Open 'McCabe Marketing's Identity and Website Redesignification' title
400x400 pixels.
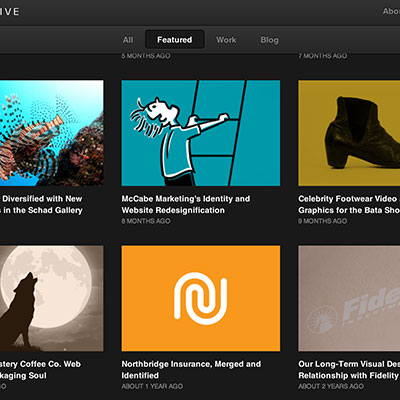point(186,204)
